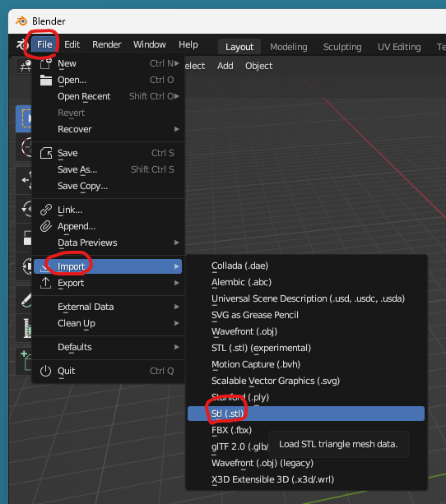Click the power icon beside Quit
446x504 pixels.
pyautogui.click(x=46, y=372)
